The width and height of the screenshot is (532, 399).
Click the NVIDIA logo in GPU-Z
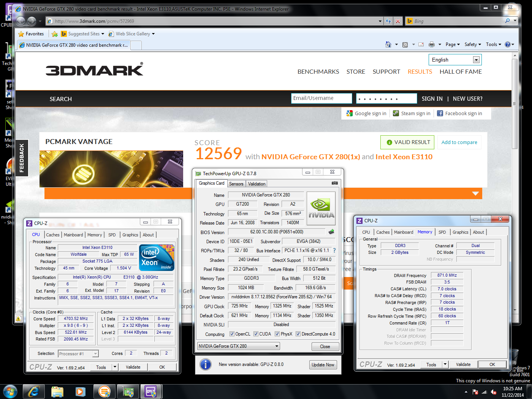pos(321,209)
